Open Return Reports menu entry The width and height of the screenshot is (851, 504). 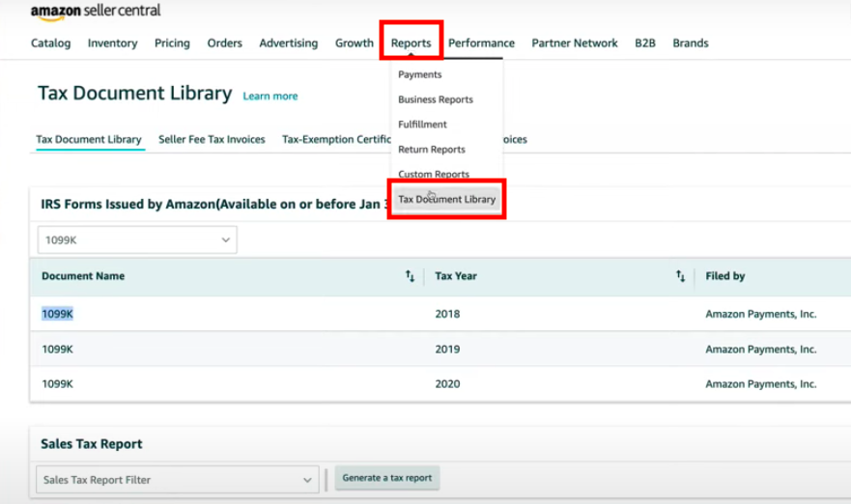click(x=431, y=150)
